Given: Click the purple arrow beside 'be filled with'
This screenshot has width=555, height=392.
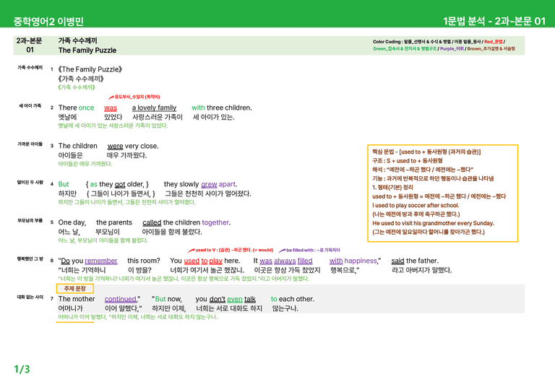Looking at the screenshot, I should tap(282, 251).
